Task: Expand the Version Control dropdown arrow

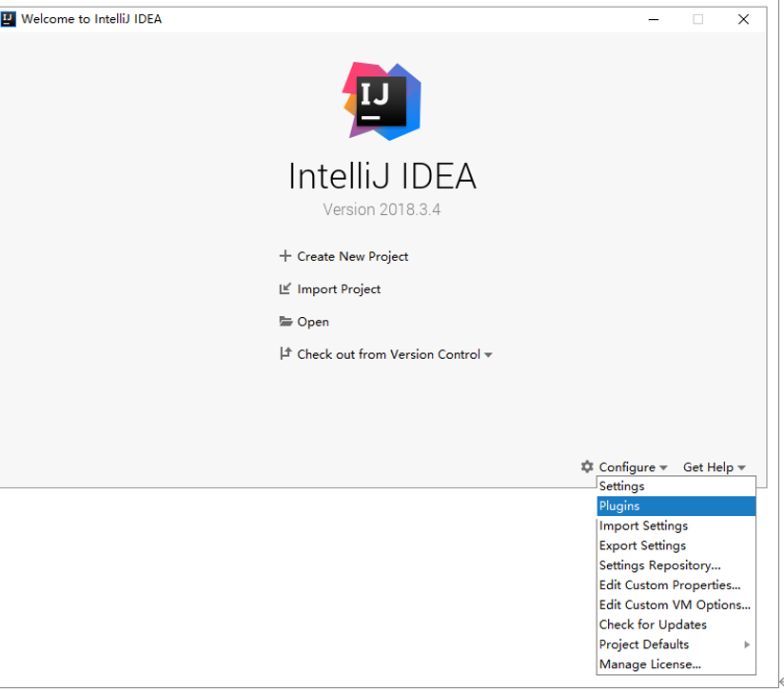Action: tap(488, 355)
